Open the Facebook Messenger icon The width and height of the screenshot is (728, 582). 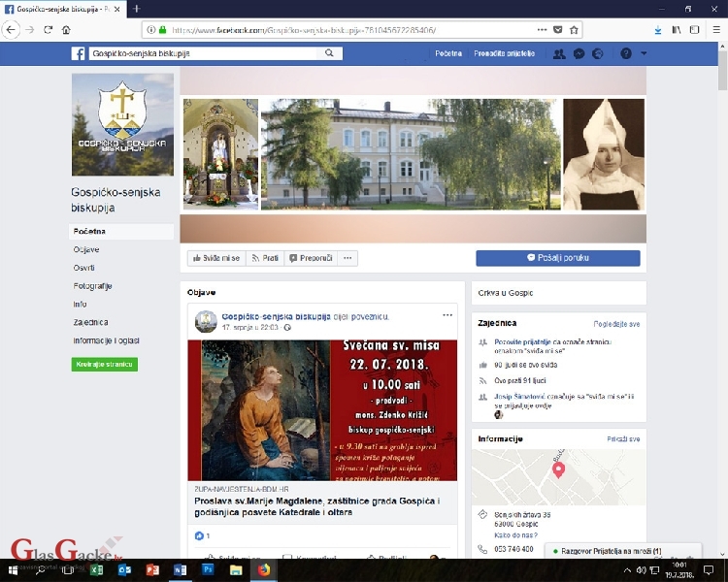579,53
